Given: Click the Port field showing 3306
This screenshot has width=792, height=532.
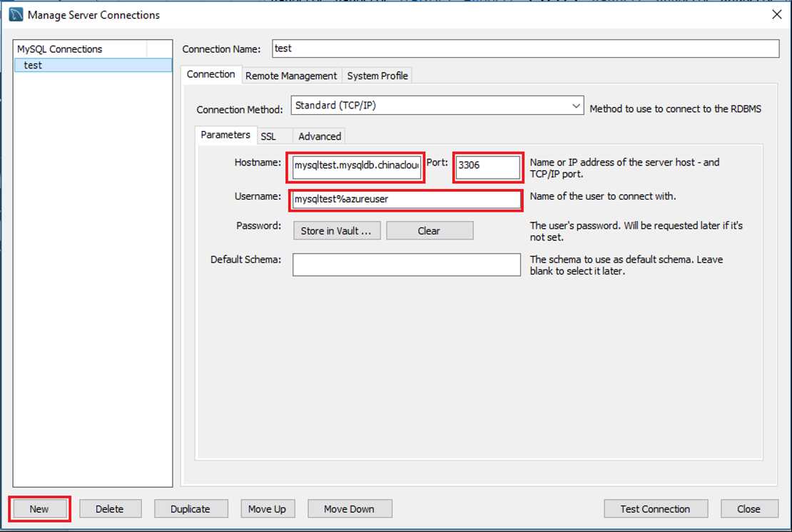Looking at the screenshot, I should (x=487, y=166).
